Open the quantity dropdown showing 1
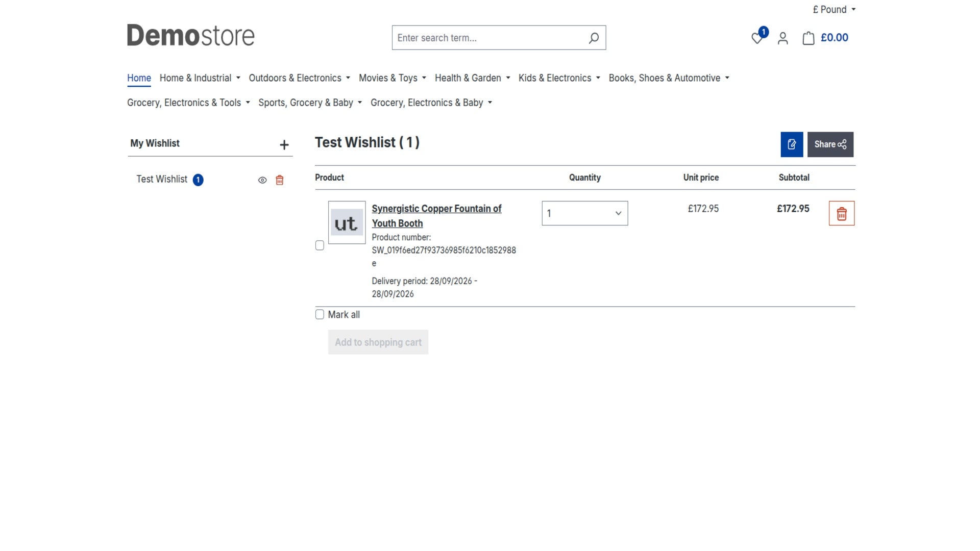The width and height of the screenshot is (980, 551). point(584,213)
